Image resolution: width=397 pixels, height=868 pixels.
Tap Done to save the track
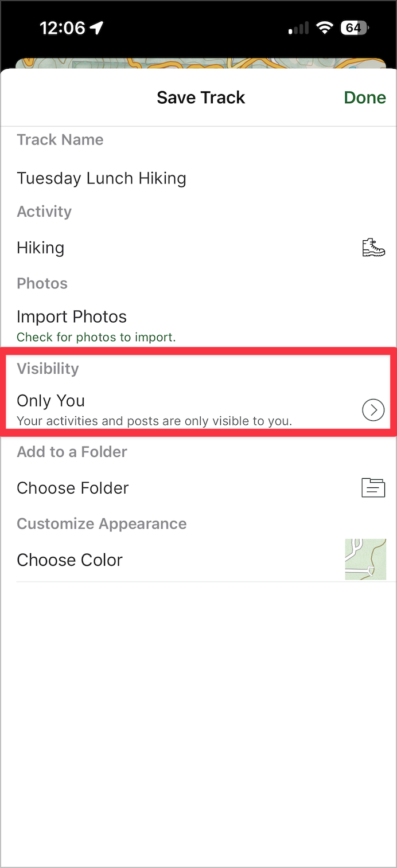[x=365, y=97]
